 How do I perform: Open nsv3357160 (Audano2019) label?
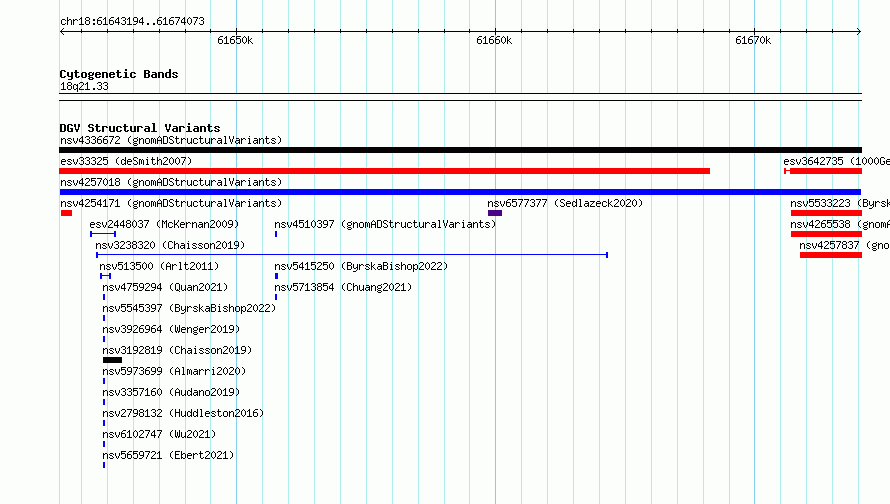171,392
